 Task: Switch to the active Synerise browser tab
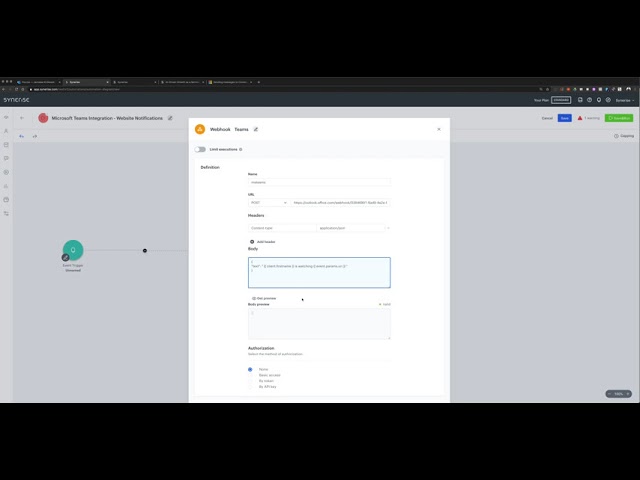pos(87,82)
